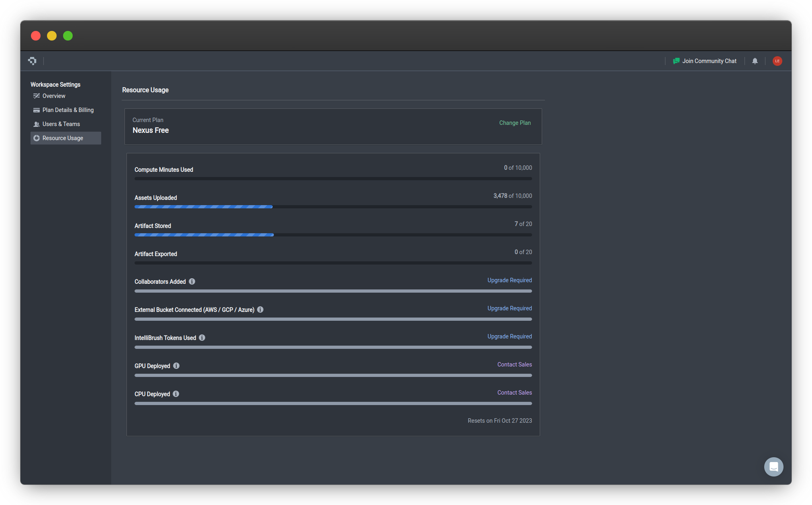Click the Assets Uploaded progress bar
812x505 pixels.
[x=333, y=207]
